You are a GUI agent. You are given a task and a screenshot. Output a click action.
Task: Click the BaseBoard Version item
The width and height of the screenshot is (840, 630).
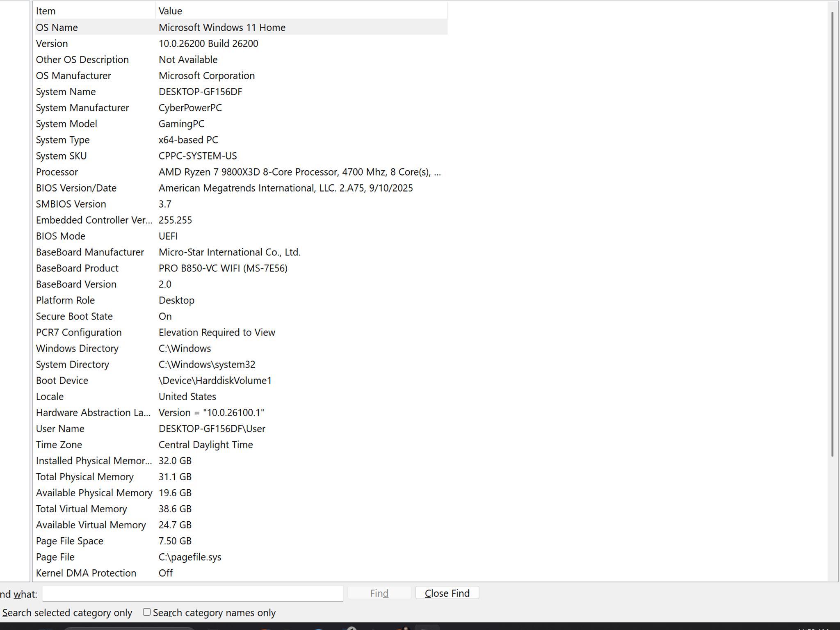tap(76, 284)
